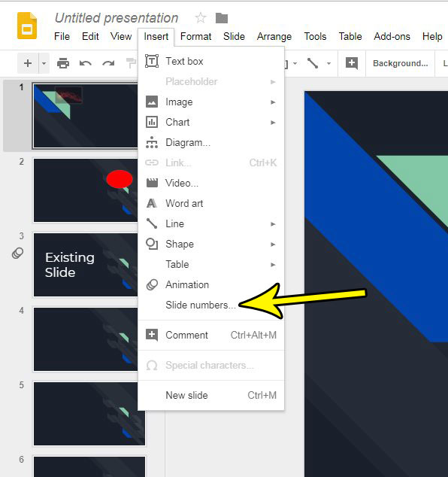
Task: Expand the Shape submenu arrow
Action: (x=273, y=245)
